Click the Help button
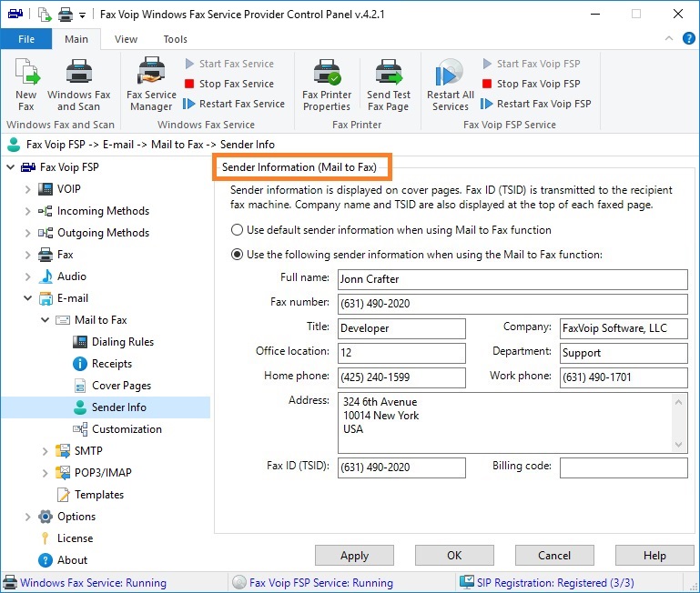Screen dimensions: 700x593 [654, 556]
